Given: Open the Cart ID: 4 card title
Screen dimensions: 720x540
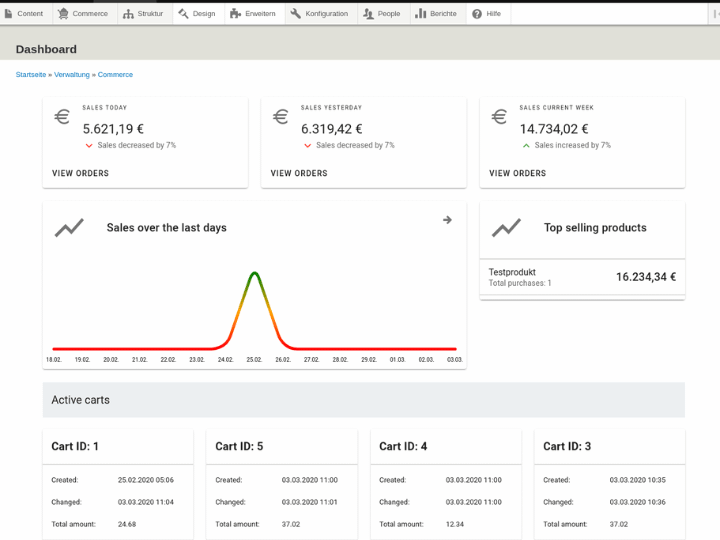Looking at the screenshot, I should coord(403,446).
